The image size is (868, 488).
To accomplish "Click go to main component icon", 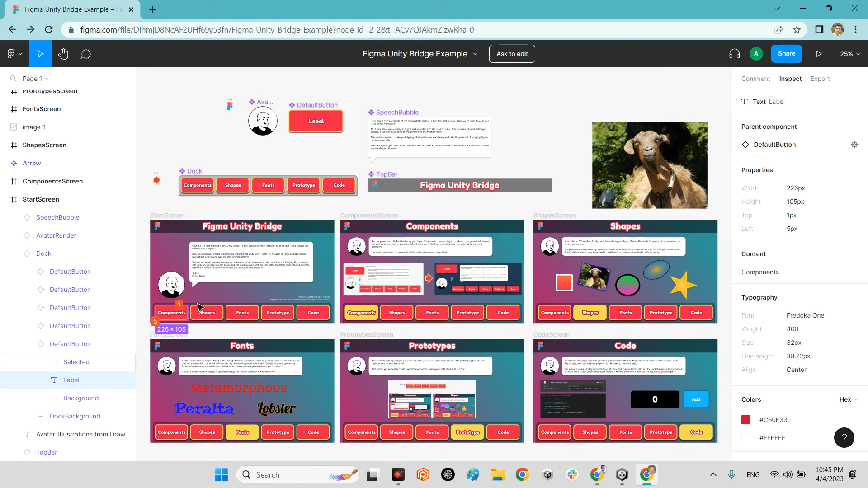I will click(854, 145).
